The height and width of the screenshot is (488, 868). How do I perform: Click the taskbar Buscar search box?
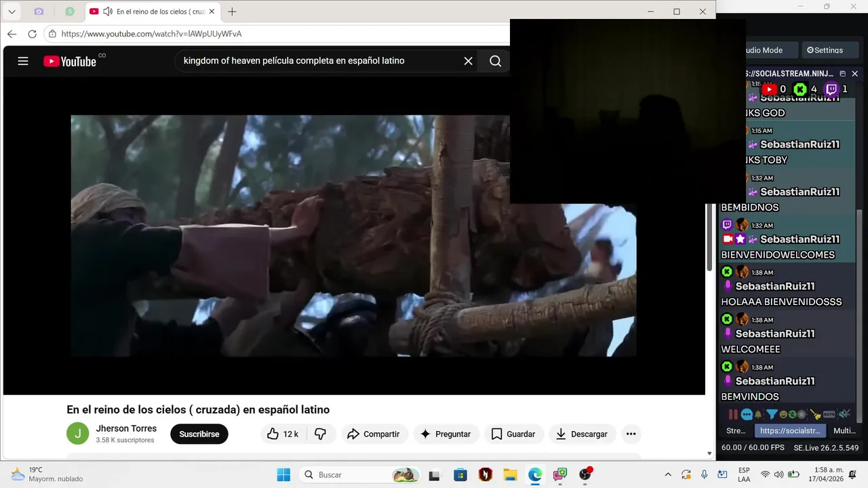coord(360,474)
